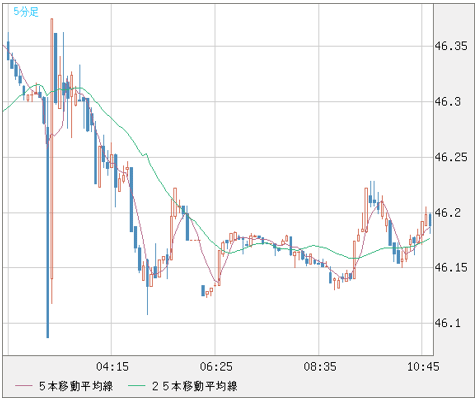Image resolution: width=476 pixels, height=400 pixels.
Task: Click the isolated blue candle near 46.13 low
Action: [x=203, y=290]
